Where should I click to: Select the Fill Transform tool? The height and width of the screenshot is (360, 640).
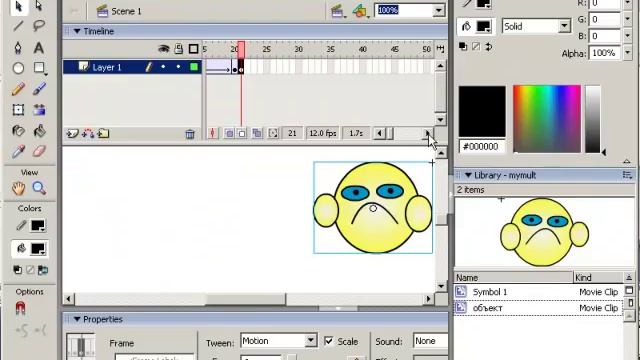(39, 110)
